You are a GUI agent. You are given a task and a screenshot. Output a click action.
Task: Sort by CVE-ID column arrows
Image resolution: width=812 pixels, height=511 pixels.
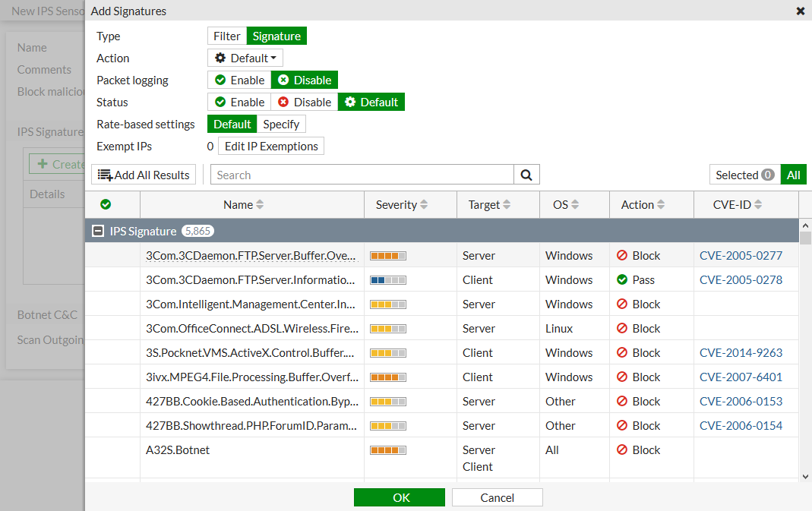tap(758, 205)
